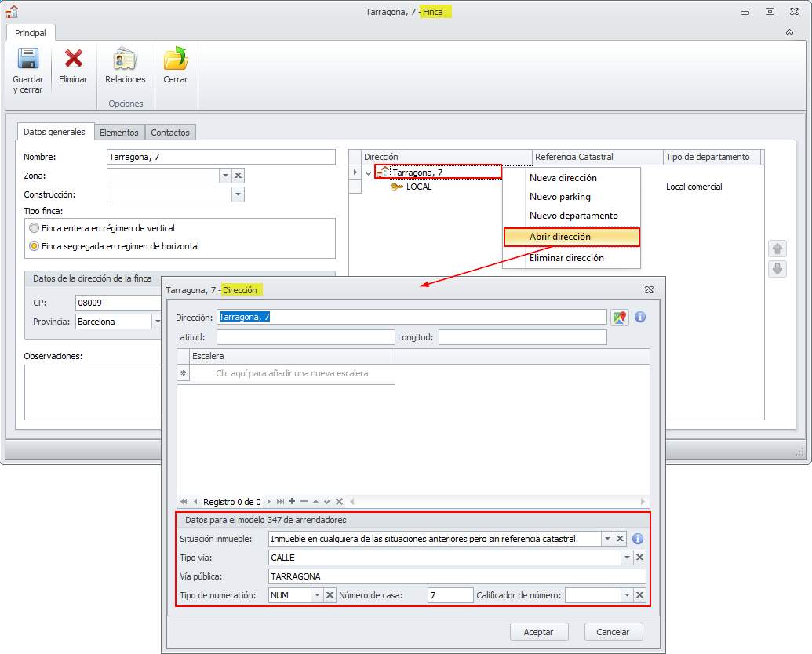The image size is (812, 654).
Task: Open Relaciones from the ribbon
Action: click(x=125, y=65)
